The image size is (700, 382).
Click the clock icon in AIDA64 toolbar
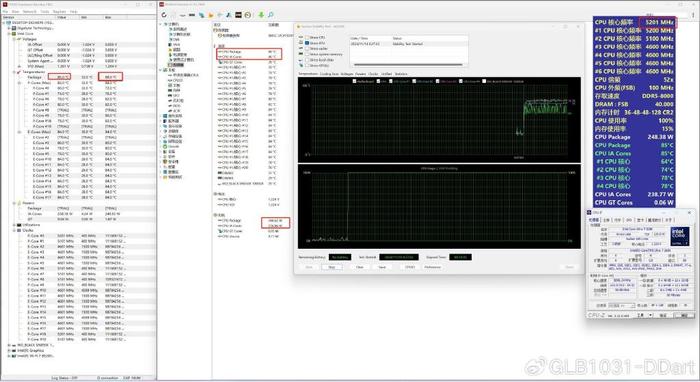click(x=247, y=15)
